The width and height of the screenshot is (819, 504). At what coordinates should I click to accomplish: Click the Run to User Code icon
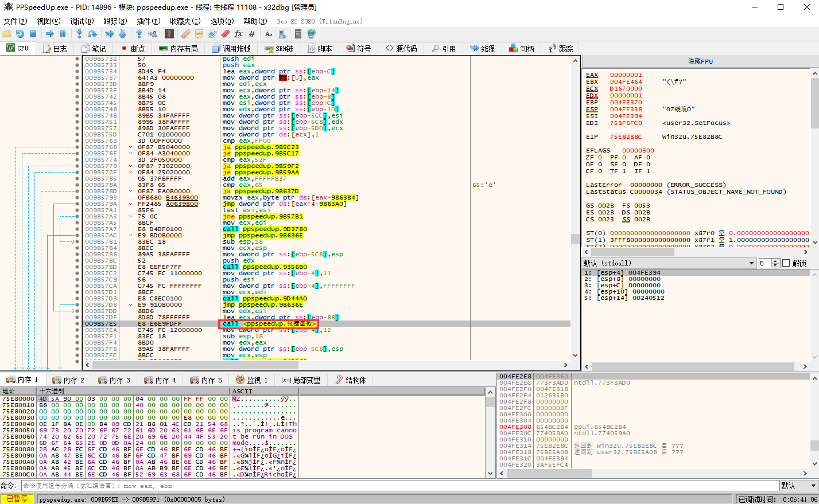152,34
